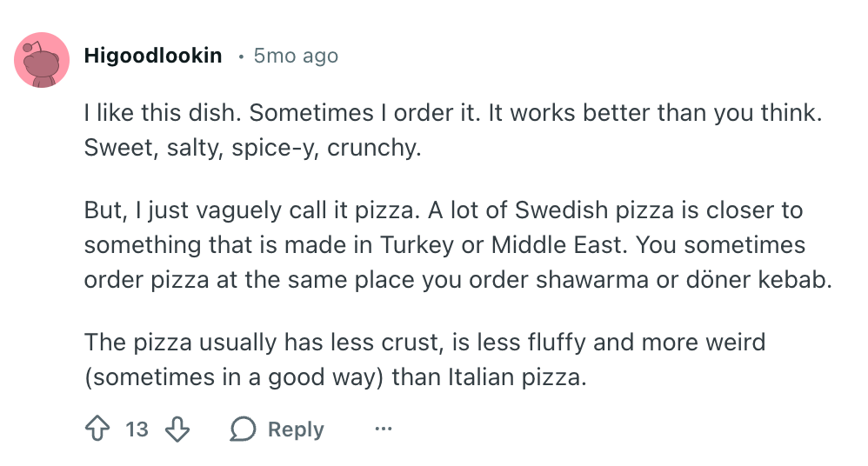This screenshot has height=466, width=868.
Task: Click the pink Snoo avatar
Action: coord(42,60)
